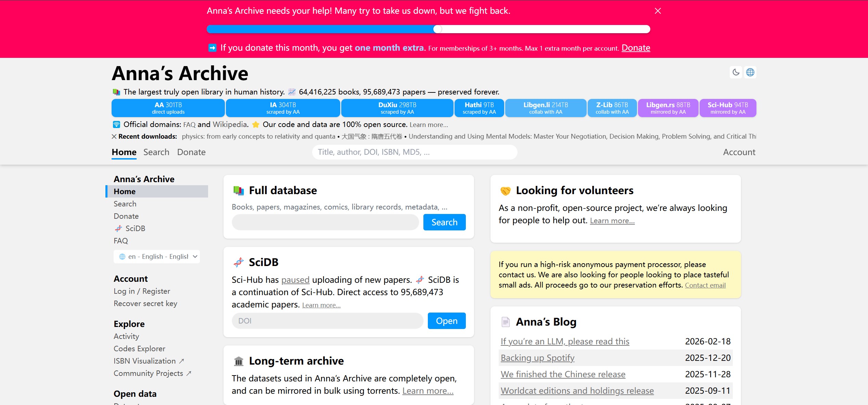The height and width of the screenshot is (405, 868).
Task: Click wifi icon beside Official domains
Action: (116, 124)
